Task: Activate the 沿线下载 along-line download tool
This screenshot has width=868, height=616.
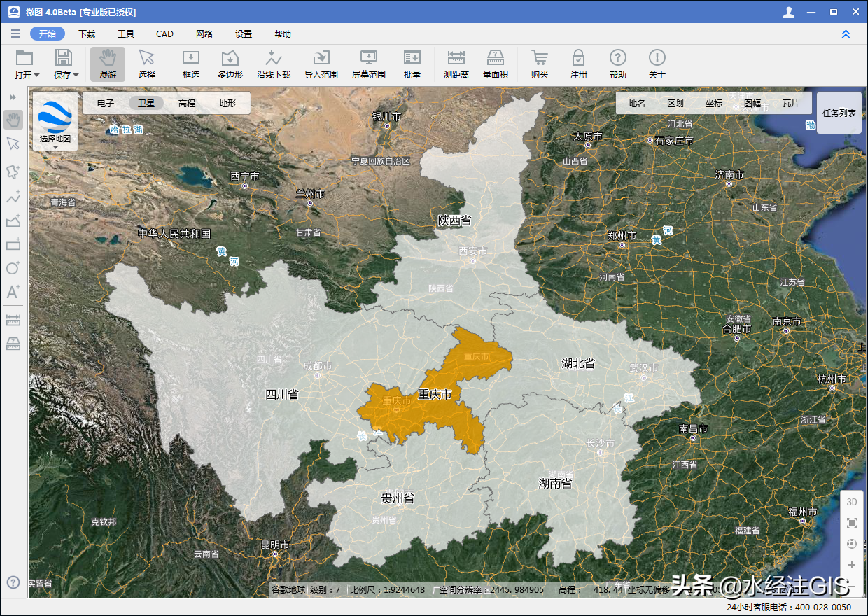Action: pyautogui.click(x=274, y=64)
